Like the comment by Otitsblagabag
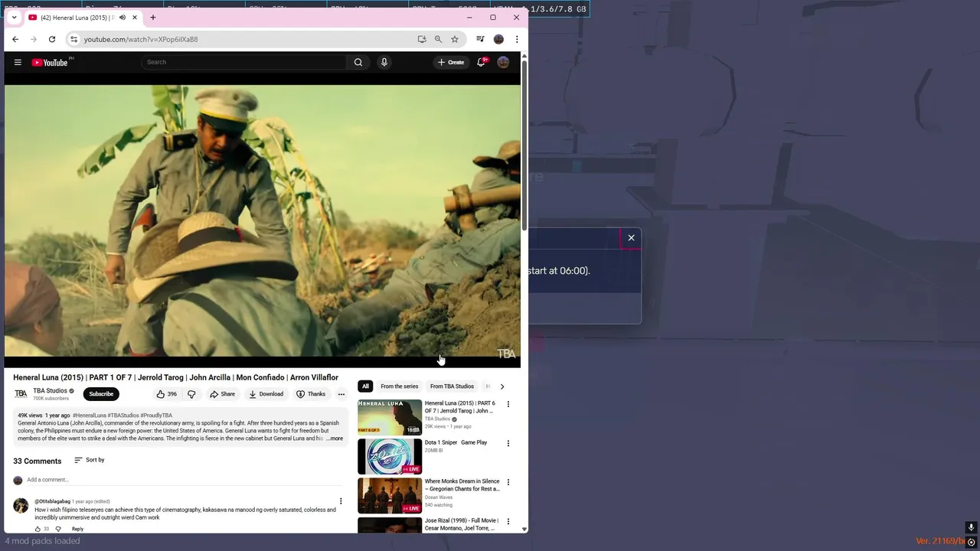This screenshot has height=551, width=980. coord(38,529)
